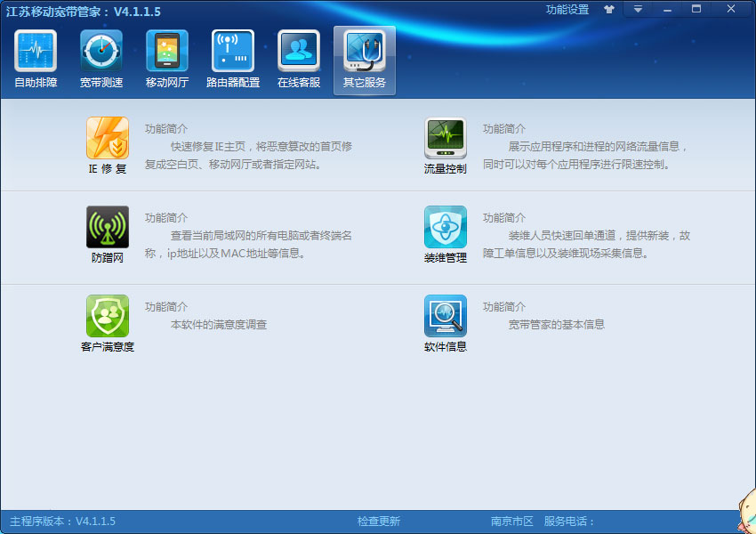Switch to the 其它服务 tab
This screenshot has height=534, width=756.
coord(364,58)
